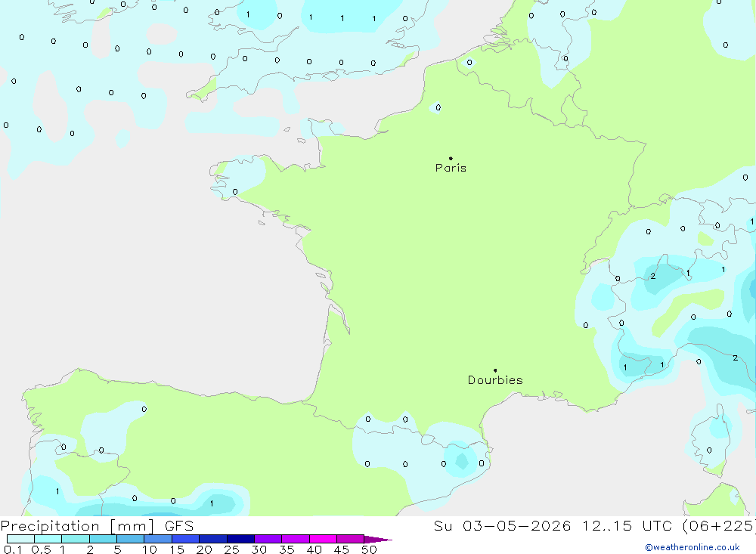Click the 'Su 03-05-2026' date text
This screenshot has width=756, height=554.
tap(502, 526)
